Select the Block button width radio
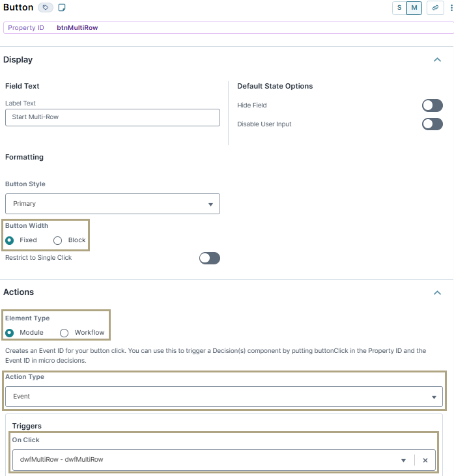Screen dimensions: 454x476 coord(57,240)
